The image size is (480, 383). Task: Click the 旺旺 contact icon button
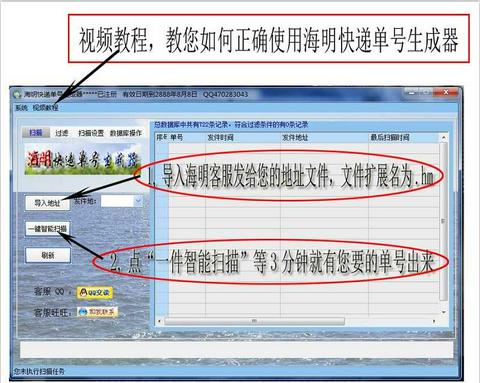(97, 312)
